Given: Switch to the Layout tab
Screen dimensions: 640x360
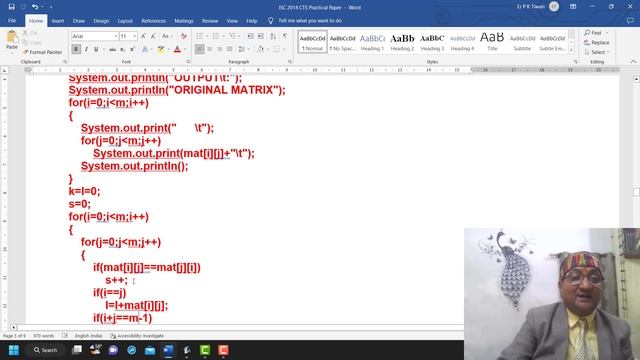Looking at the screenshot, I should [x=125, y=21].
